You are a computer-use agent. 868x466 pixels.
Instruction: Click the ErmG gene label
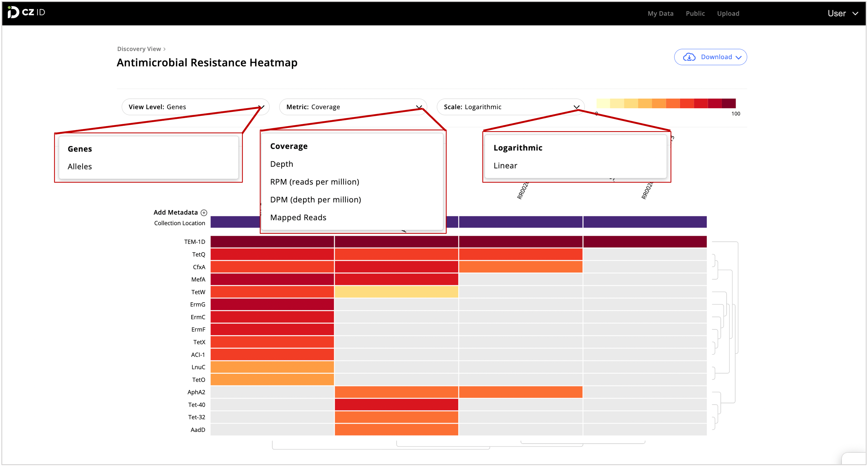197,305
